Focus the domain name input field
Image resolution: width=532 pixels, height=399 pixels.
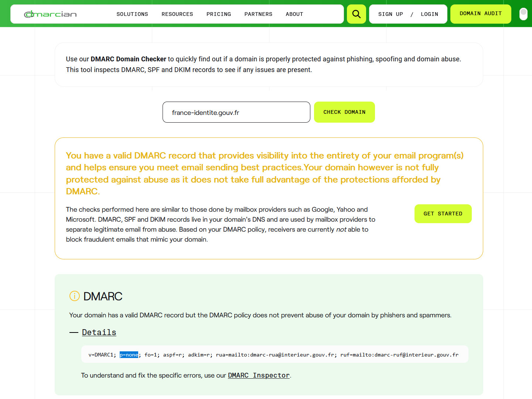pos(236,112)
